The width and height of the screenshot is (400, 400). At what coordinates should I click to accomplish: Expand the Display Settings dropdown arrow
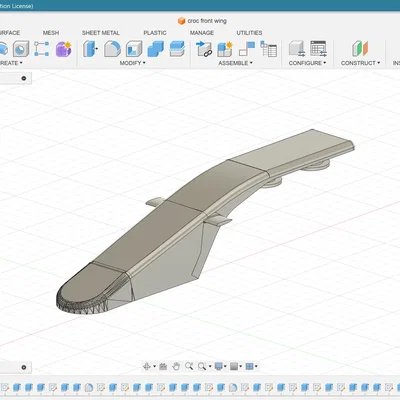click(x=225, y=367)
